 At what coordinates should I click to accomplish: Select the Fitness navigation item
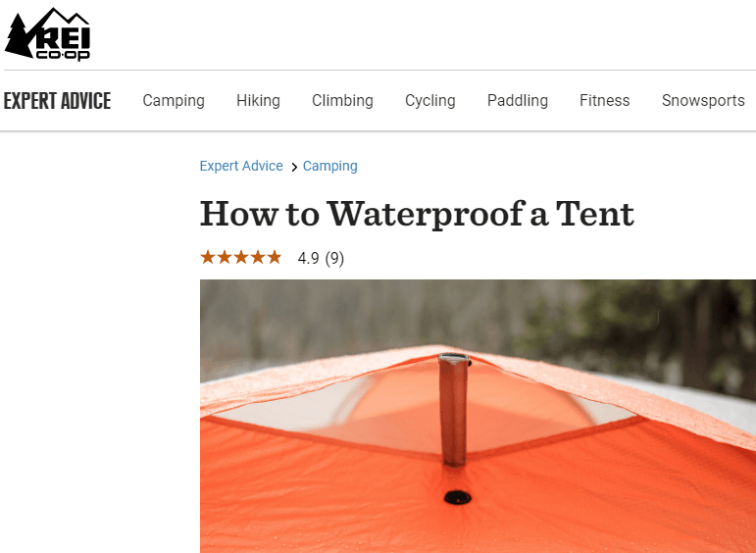pos(604,101)
